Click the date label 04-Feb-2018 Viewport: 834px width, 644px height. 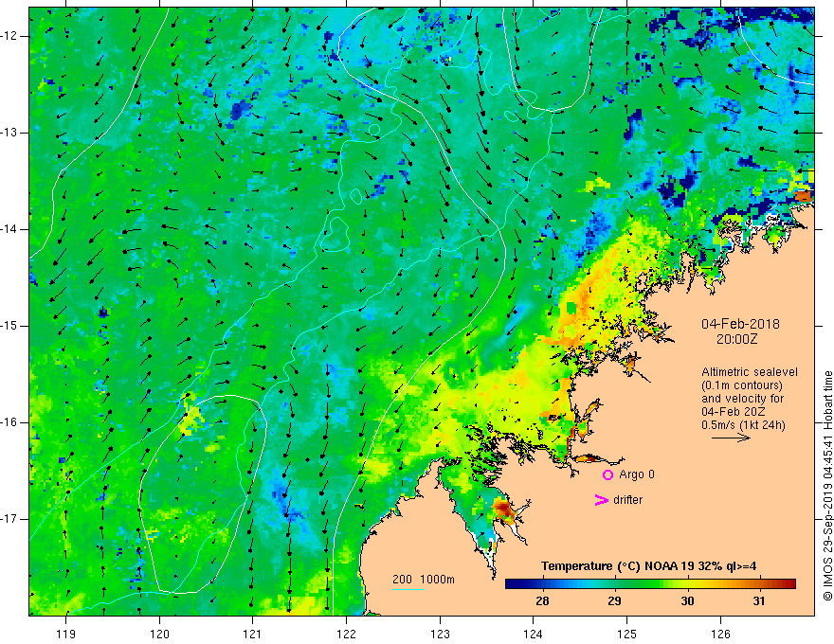740,324
